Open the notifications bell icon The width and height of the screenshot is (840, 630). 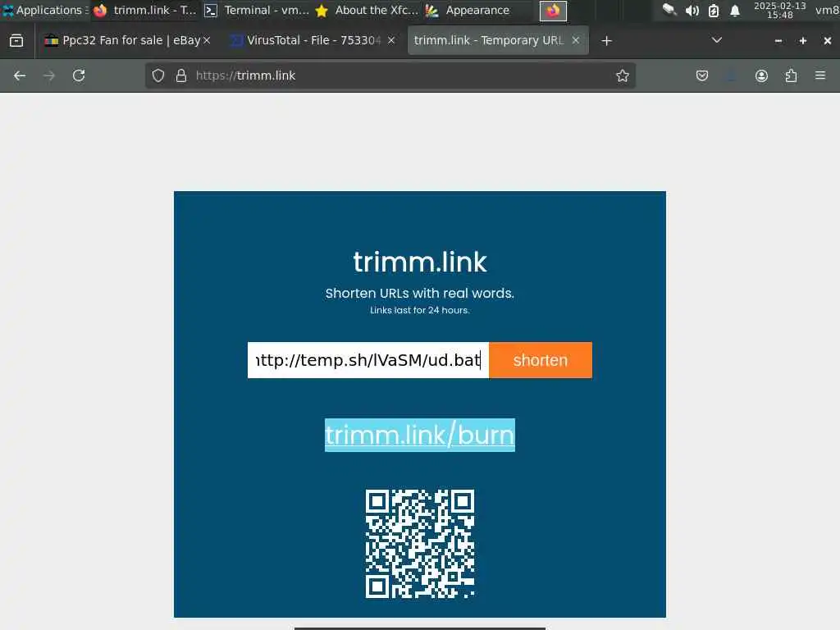735,10
